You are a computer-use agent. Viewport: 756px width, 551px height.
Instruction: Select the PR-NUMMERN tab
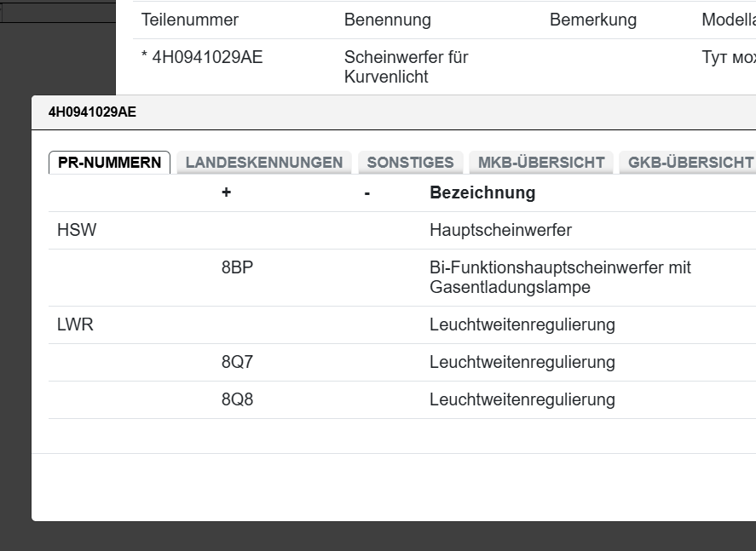109,162
